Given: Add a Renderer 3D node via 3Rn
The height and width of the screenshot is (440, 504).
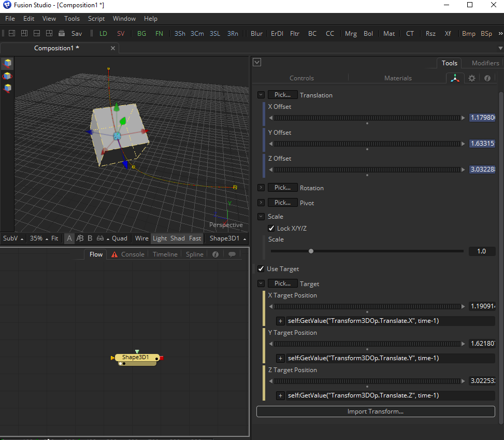Looking at the screenshot, I should pos(233,34).
